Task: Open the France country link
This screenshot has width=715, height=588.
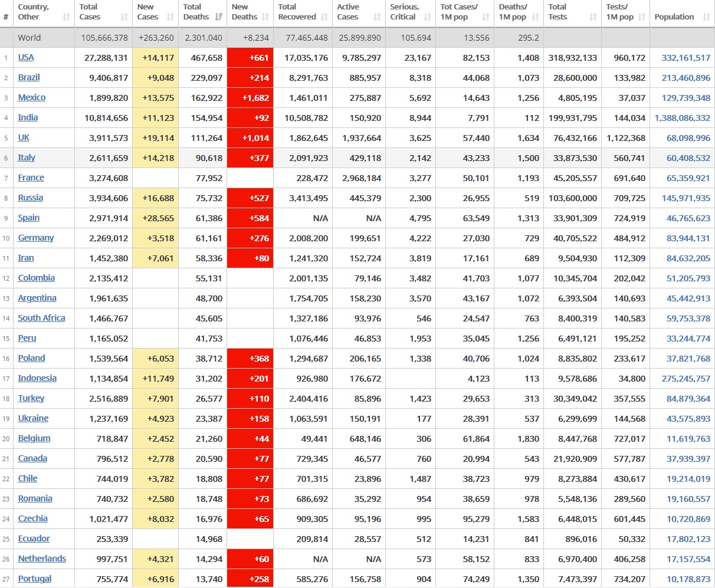Action: pyautogui.click(x=31, y=178)
